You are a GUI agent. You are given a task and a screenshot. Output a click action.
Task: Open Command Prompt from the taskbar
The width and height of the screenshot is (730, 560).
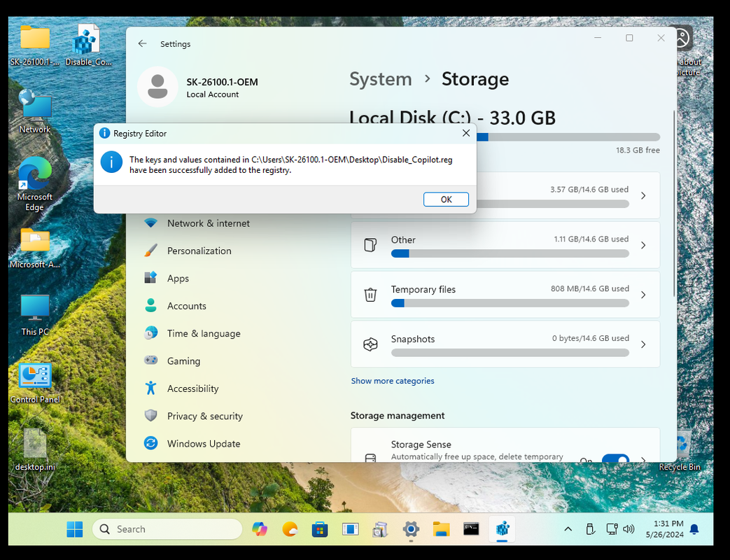click(x=471, y=528)
